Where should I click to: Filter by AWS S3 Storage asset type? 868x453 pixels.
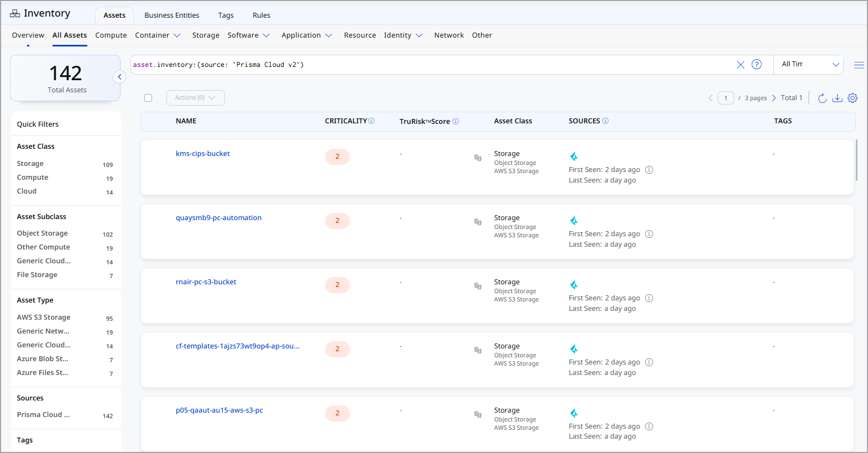pos(44,317)
